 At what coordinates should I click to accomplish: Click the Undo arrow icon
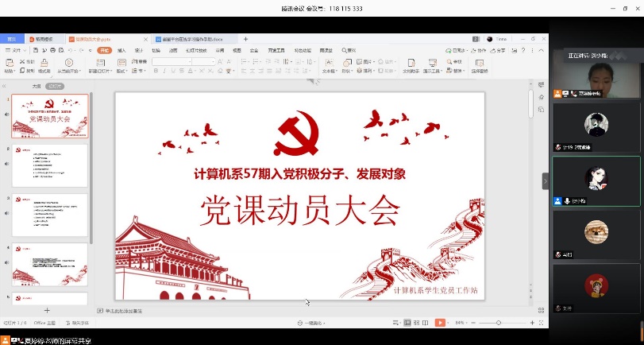(x=70, y=50)
